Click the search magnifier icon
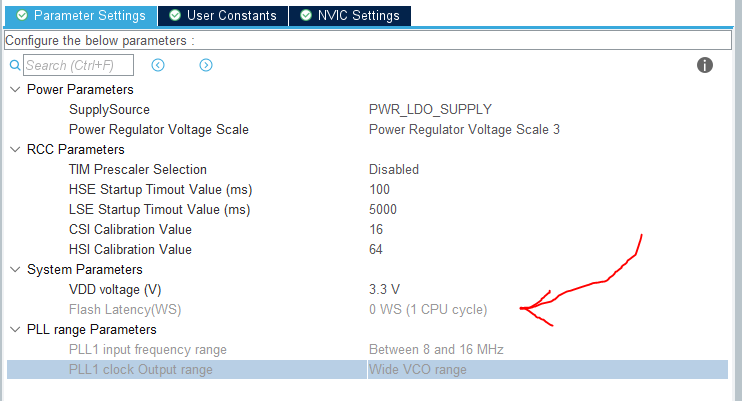This screenshot has width=742, height=401. click(15, 65)
